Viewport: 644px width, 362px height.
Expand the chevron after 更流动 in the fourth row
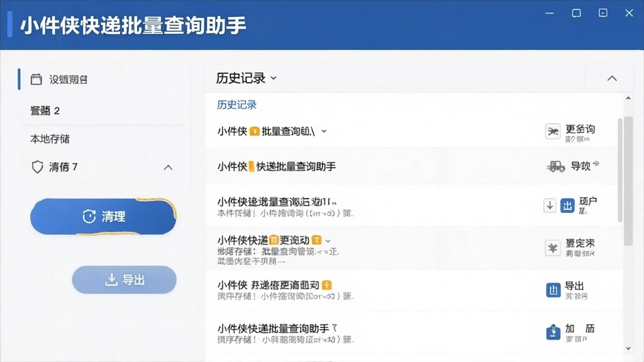(328, 241)
